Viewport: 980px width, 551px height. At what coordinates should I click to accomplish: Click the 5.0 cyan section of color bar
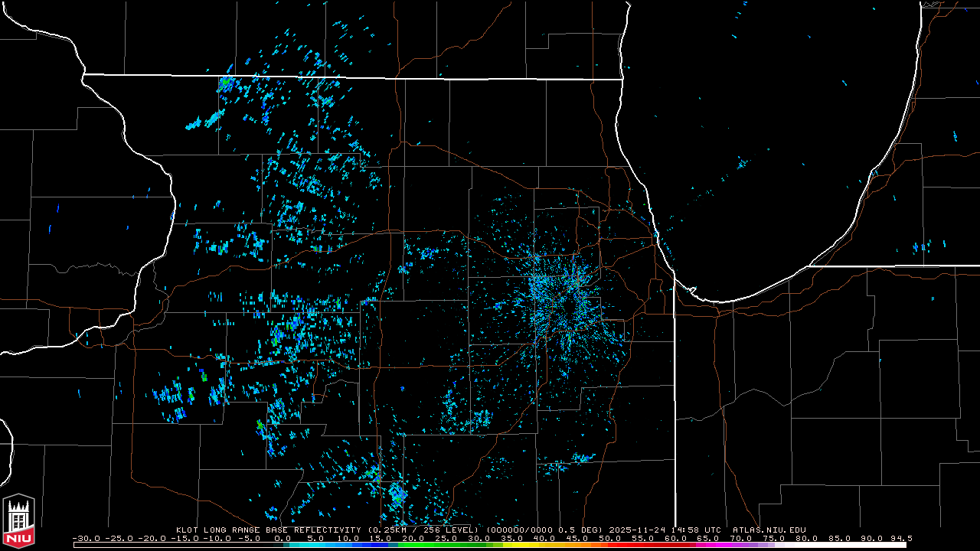[x=315, y=545]
